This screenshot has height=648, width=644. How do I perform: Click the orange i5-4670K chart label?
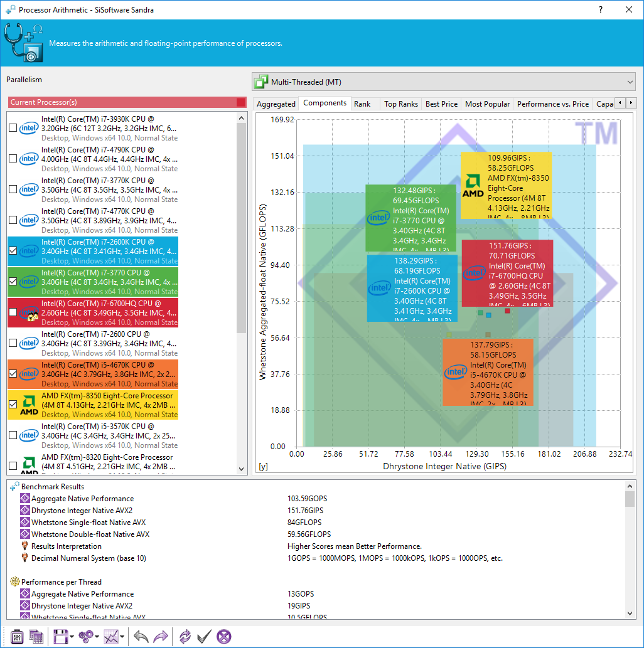point(488,373)
